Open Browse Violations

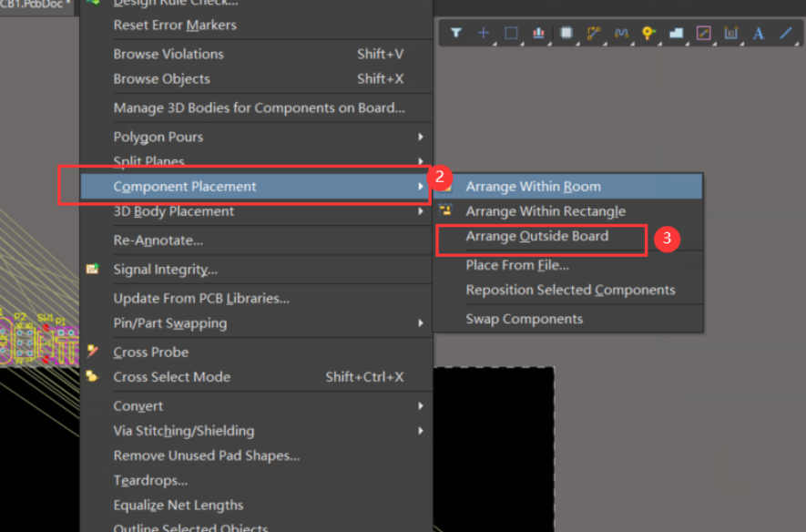tap(256, 54)
